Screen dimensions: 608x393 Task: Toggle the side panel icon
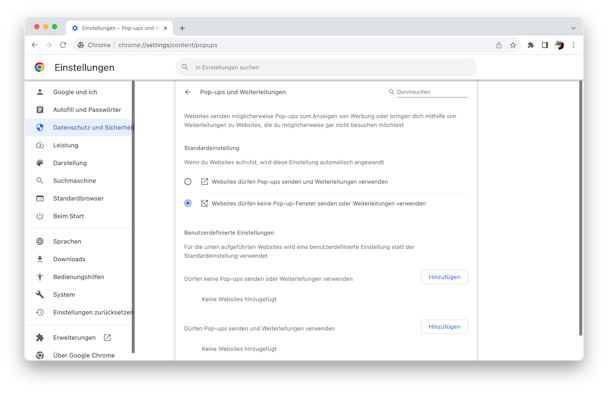[x=545, y=45]
